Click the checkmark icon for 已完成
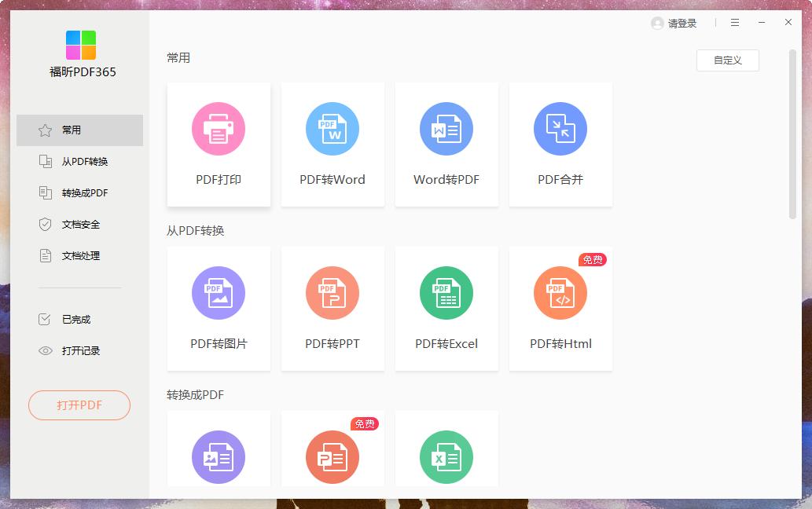This screenshot has width=812, height=509. pos(45,319)
